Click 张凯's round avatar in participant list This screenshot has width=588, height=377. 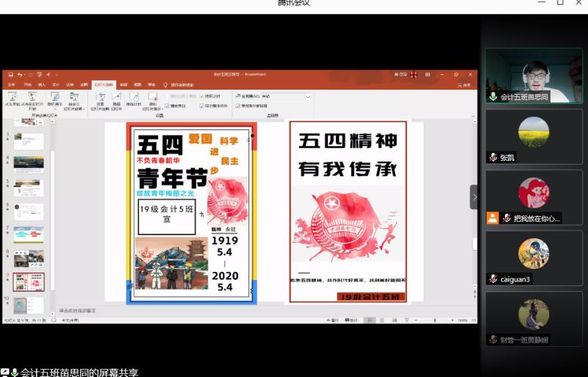tap(534, 132)
